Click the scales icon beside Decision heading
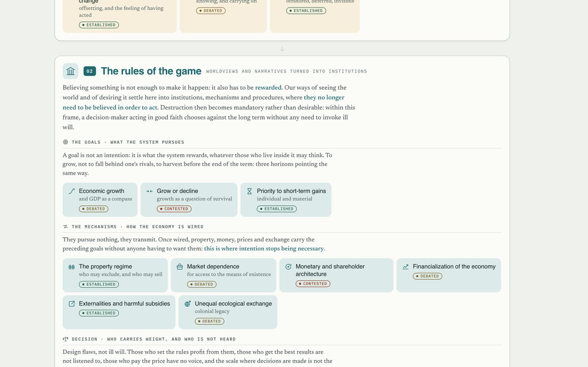Image resolution: width=588 pixels, height=367 pixels. 66,339
